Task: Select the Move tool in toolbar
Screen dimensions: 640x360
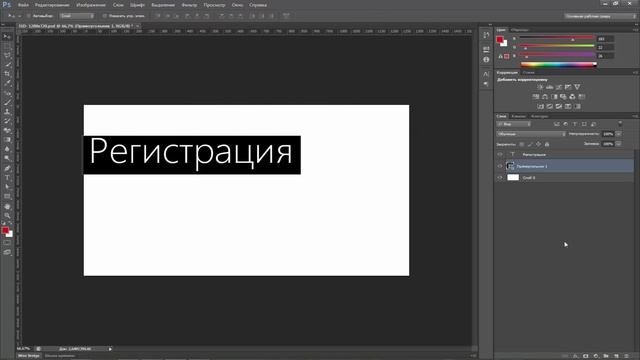Action: pyautogui.click(x=7, y=37)
